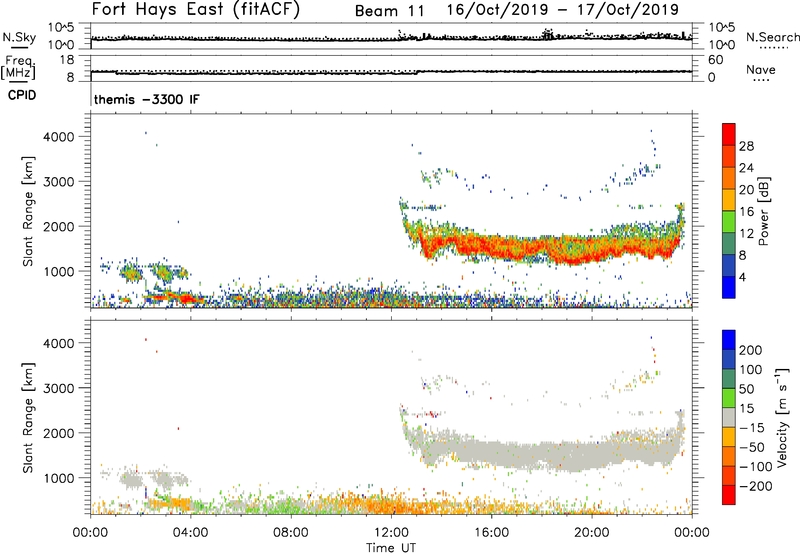Click 'Slant Range [km]' label of velocity panel
Screen dimensions: 800x554
click(28, 417)
